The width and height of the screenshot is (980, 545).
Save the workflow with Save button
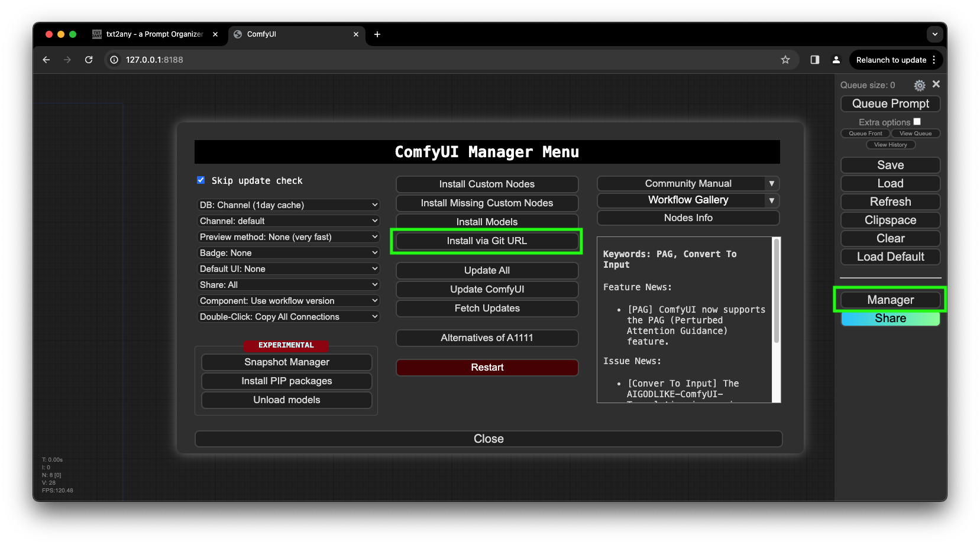click(890, 166)
